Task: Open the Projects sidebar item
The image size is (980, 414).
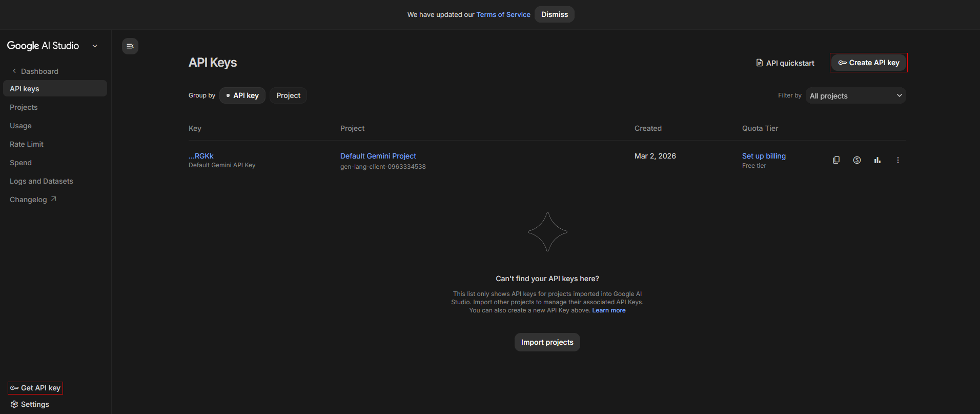Action: click(x=24, y=107)
